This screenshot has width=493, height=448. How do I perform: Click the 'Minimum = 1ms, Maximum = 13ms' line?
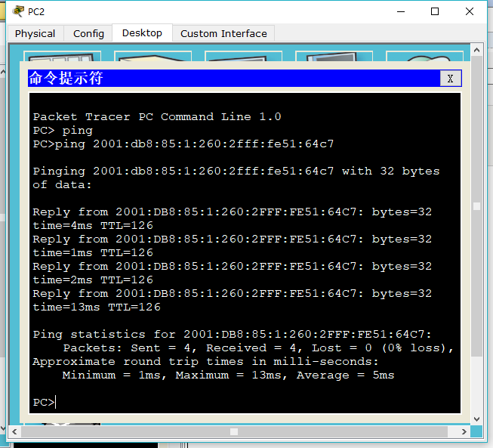point(228,375)
